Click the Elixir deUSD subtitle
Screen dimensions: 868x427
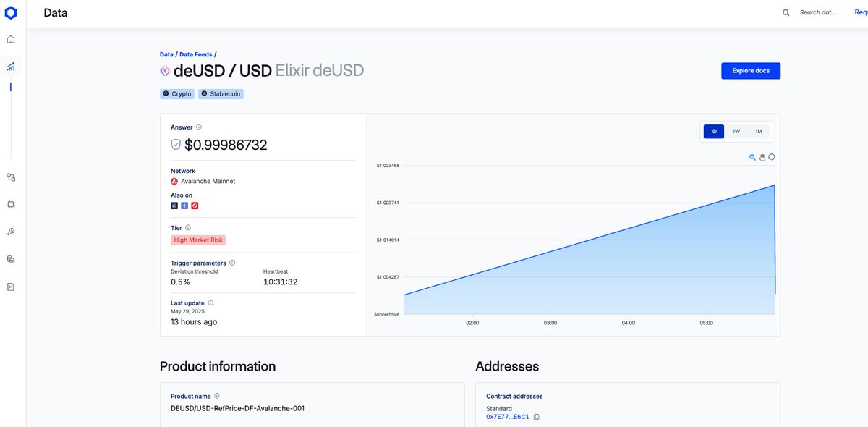coord(320,71)
